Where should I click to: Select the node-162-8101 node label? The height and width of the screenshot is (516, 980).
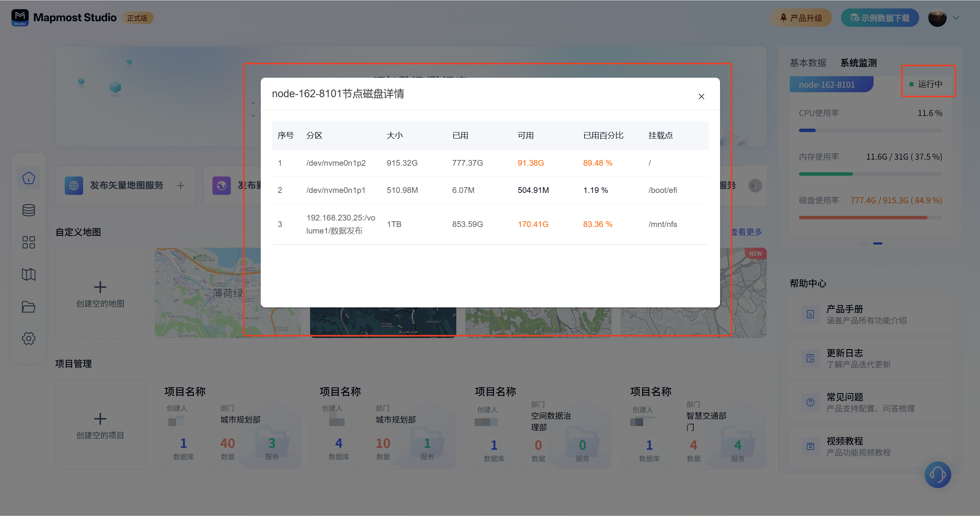[827, 85]
